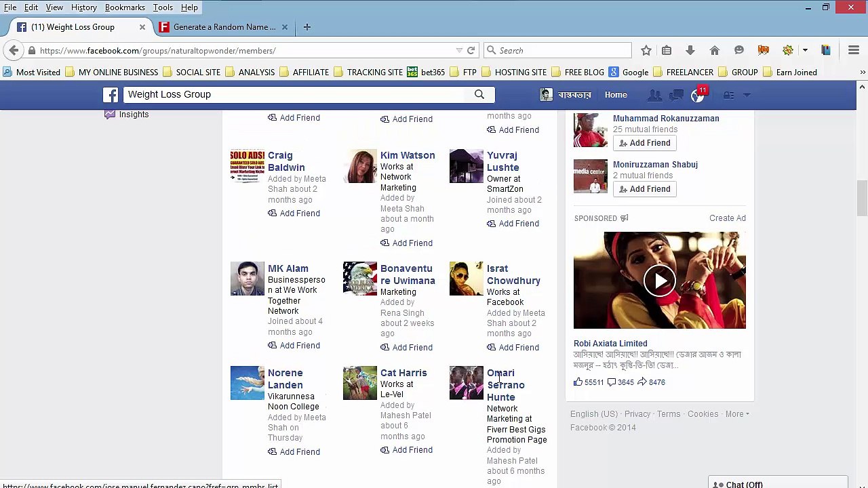The width and height of the screenshot is (868, 488).
Task: Add Muhammad Rokanuzzaman as friend
Action: point(645,143)
